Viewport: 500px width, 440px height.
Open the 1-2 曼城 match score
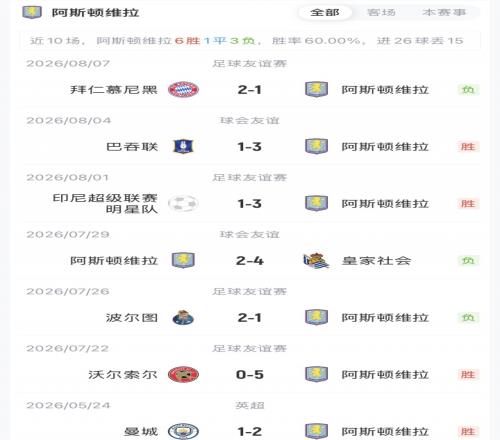[250, 432]
